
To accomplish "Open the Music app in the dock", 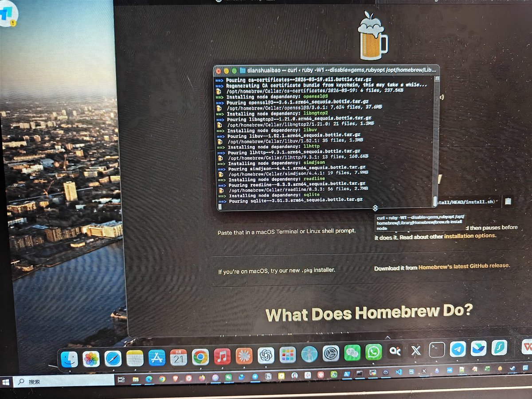I will (x=222, y=356).
